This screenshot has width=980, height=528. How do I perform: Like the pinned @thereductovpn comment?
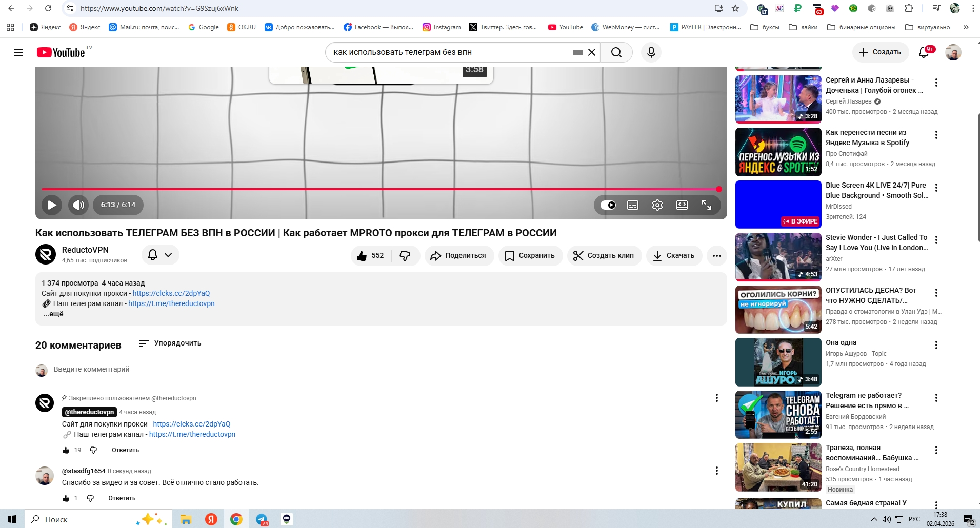(66, 450)
